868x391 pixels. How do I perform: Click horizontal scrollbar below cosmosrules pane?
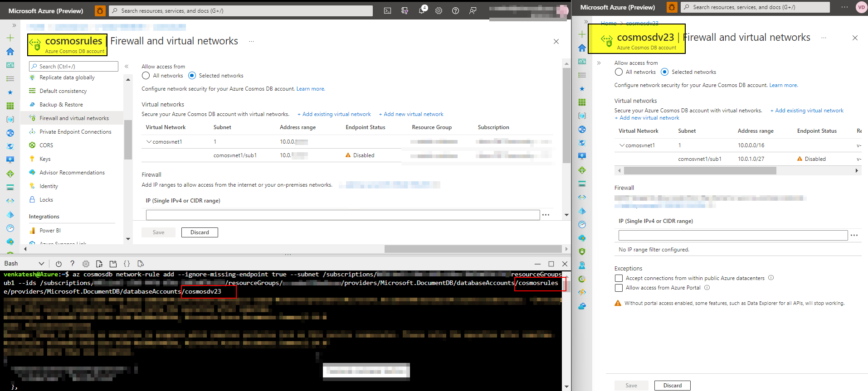[473, 249]
